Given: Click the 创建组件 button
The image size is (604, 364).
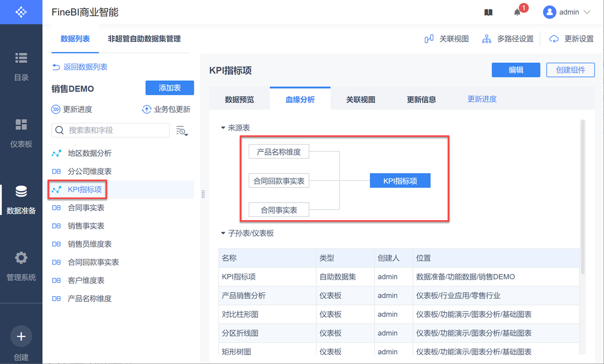Looking at the screenshot, I should [571, 70].
